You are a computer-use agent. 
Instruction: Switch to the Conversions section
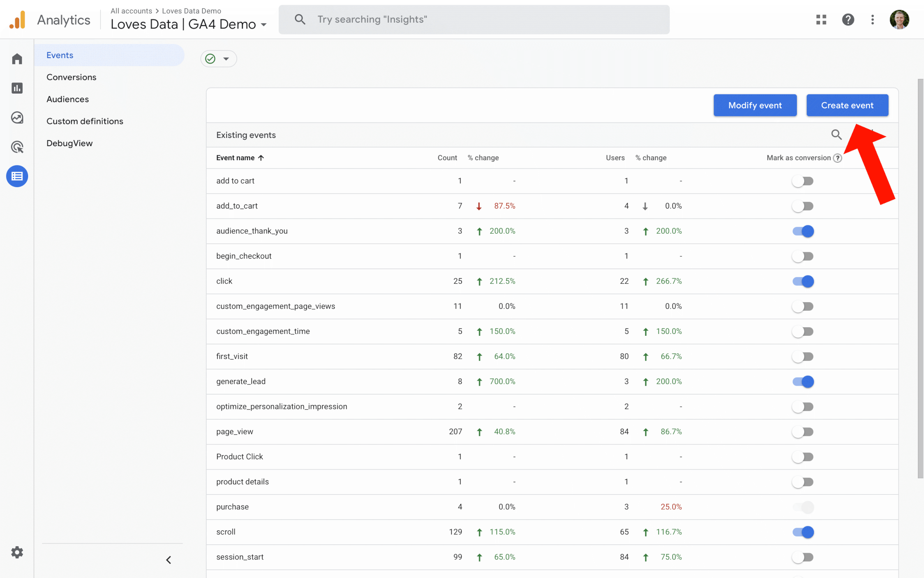[x=71, y=77]
